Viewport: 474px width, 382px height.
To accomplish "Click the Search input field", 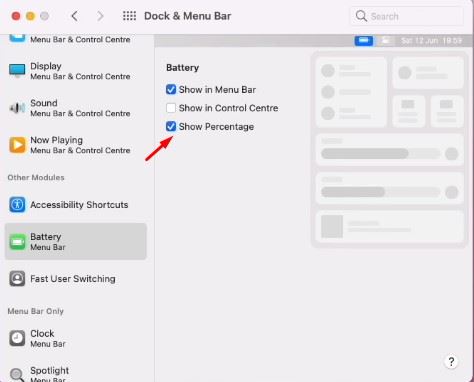I will (x=407, y=16).
